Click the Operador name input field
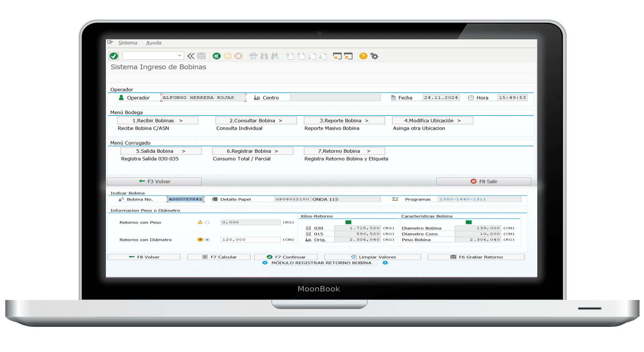 [204, 97]
